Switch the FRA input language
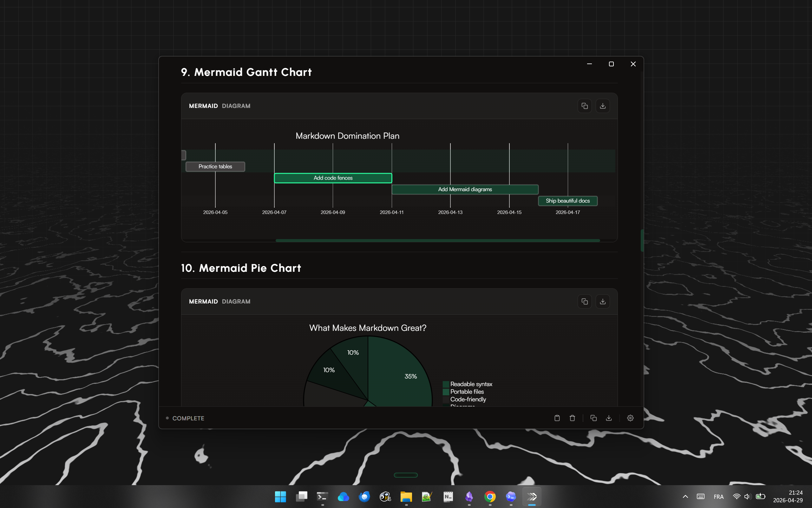The image size is (812, 508). [719, 497]
